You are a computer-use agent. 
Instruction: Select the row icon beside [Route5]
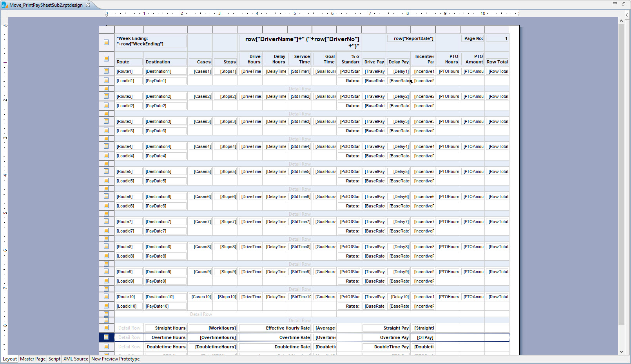[106, 171]
